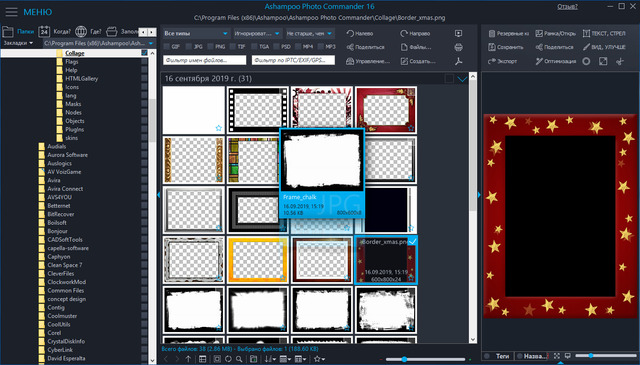Rotate image left with Налево icon
Viewport: 640px width, 365px height.
pyautogui.click(x=350, y=33)
